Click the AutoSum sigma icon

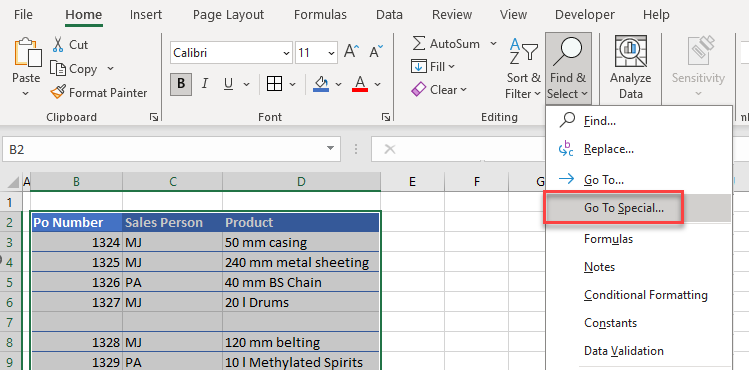coord(419,44)
